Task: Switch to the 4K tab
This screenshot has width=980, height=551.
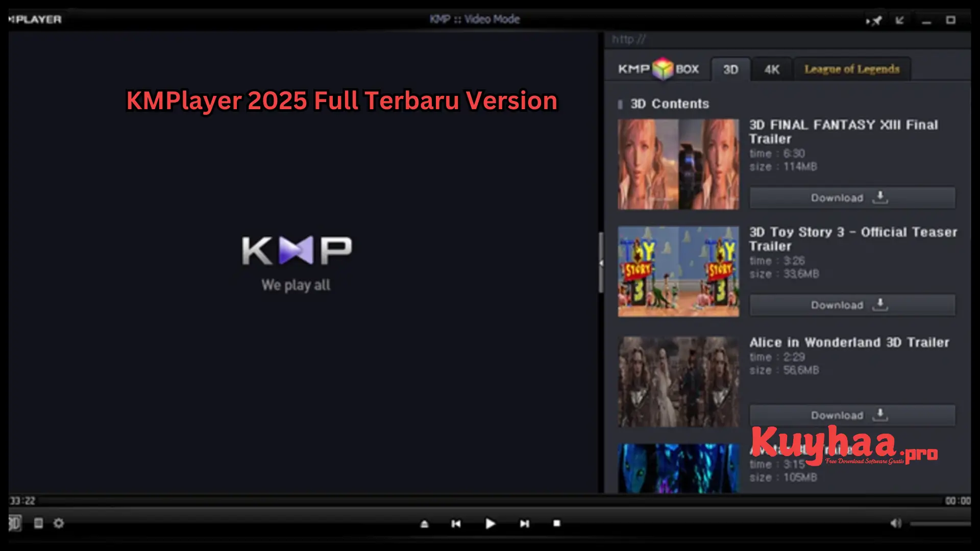Action: (x=771, y=69)
